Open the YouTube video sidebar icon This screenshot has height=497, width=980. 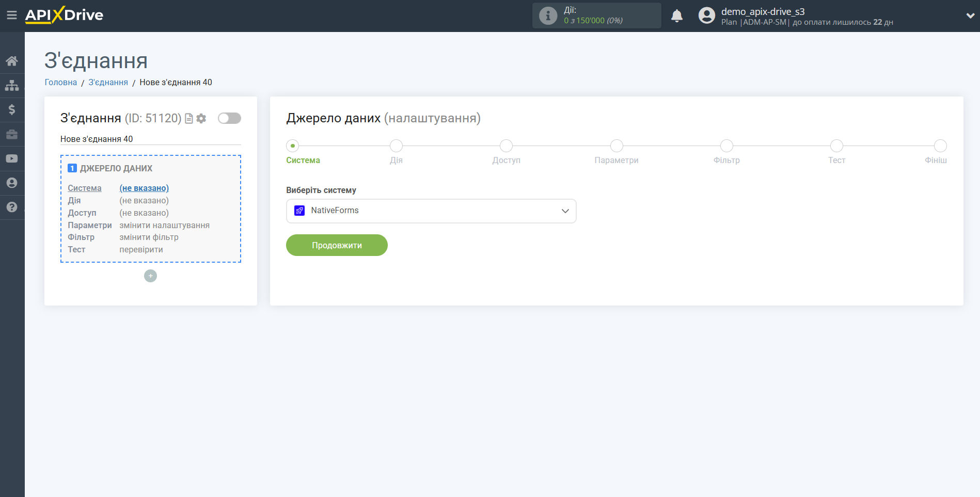click(12, 158)
